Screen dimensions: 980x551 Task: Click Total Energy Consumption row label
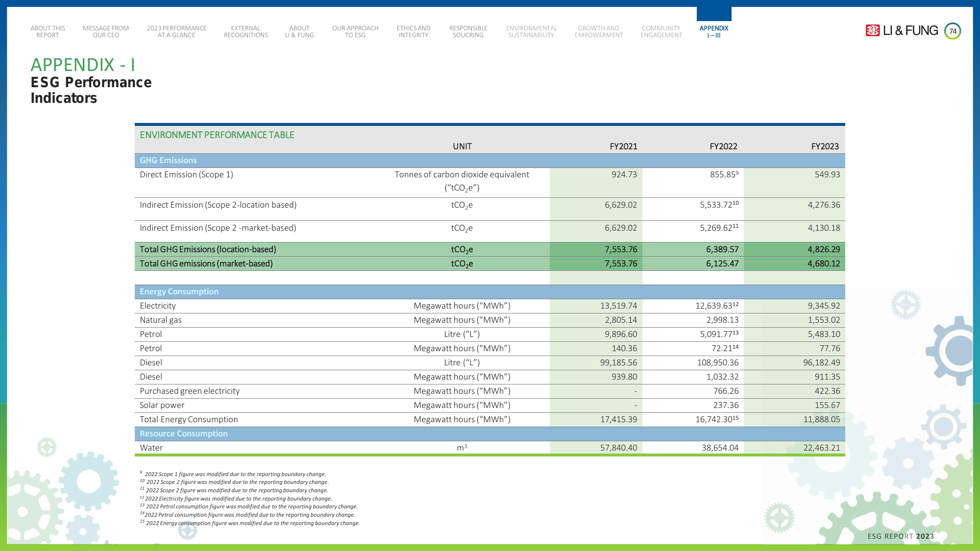(x=189, y=419)
